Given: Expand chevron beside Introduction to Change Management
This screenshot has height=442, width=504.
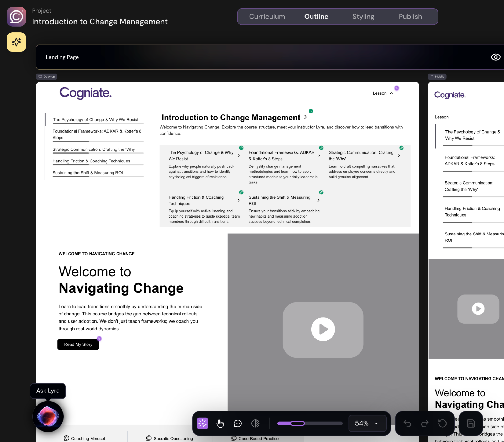Looking at the screenshot, I should point(306,117).
